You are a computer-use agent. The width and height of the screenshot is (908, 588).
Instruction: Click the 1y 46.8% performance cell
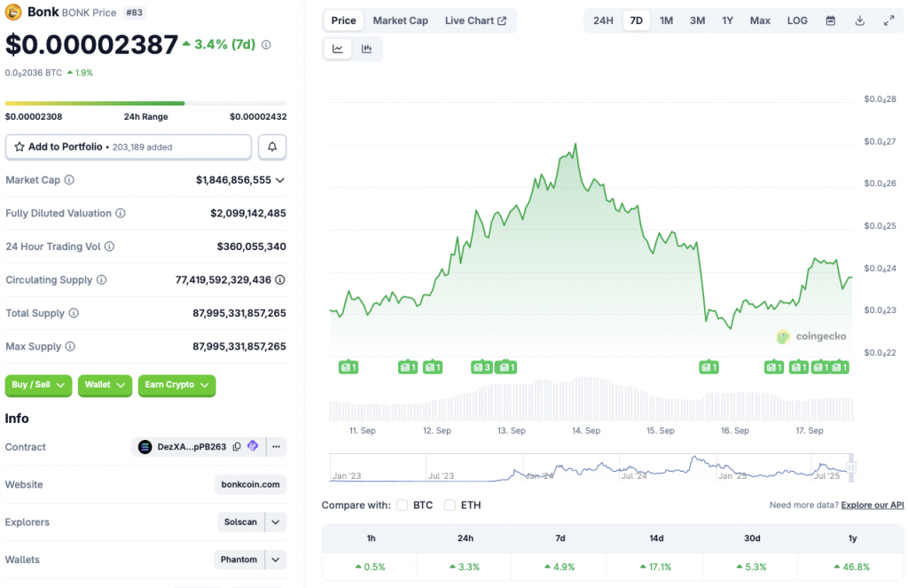click(x=852, y=567)
